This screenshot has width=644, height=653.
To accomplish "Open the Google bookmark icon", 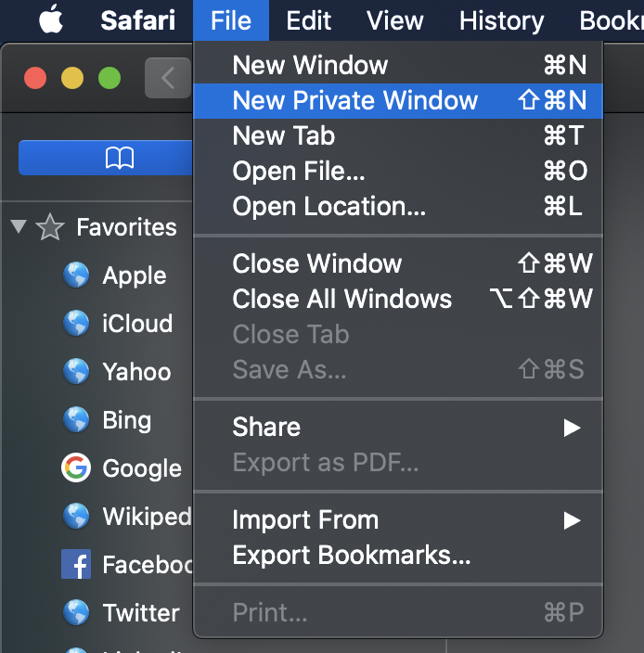I will tap(76, 467).
